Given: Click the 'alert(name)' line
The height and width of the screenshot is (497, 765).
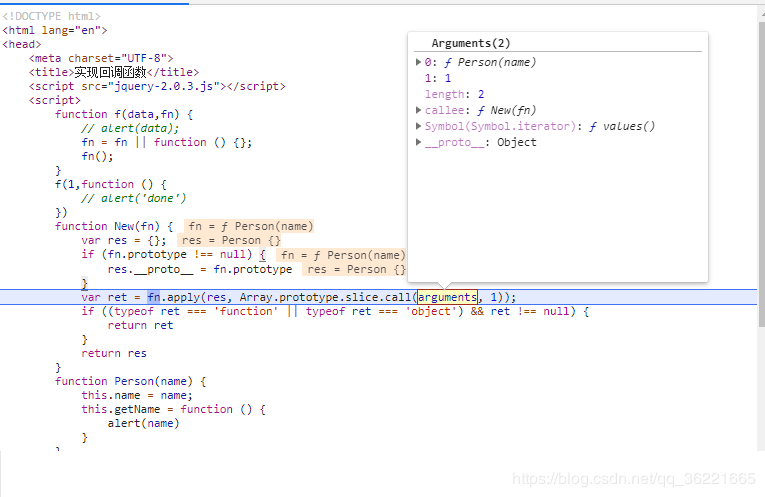Looking at the screenshot, I should point(144,423).
